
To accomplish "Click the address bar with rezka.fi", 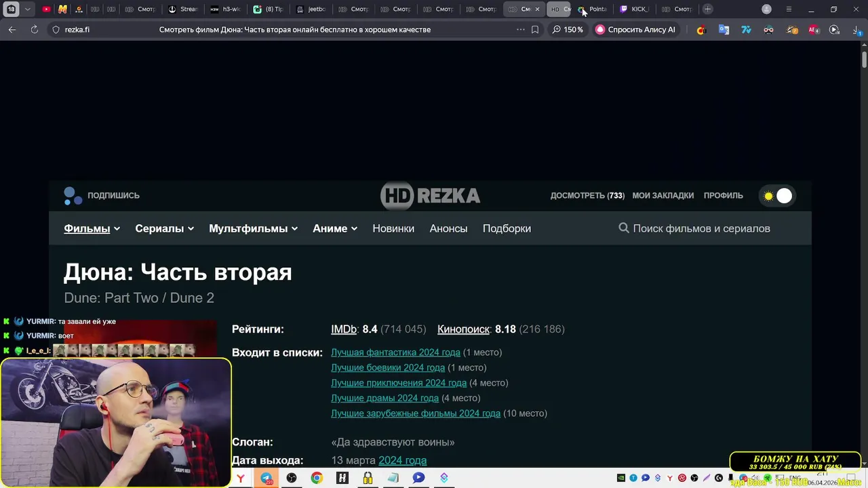I will tap(285, 30).
